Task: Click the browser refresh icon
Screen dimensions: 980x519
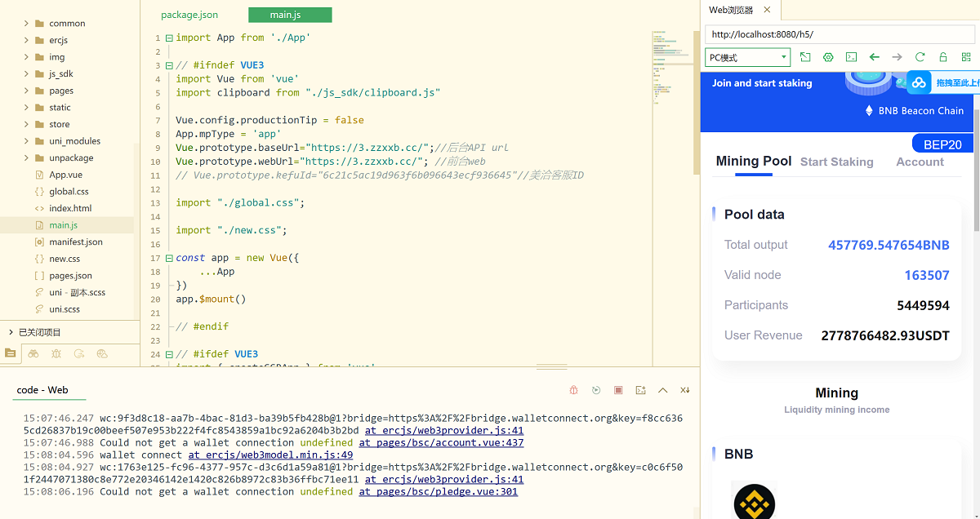Action: (x=920, y=57)
